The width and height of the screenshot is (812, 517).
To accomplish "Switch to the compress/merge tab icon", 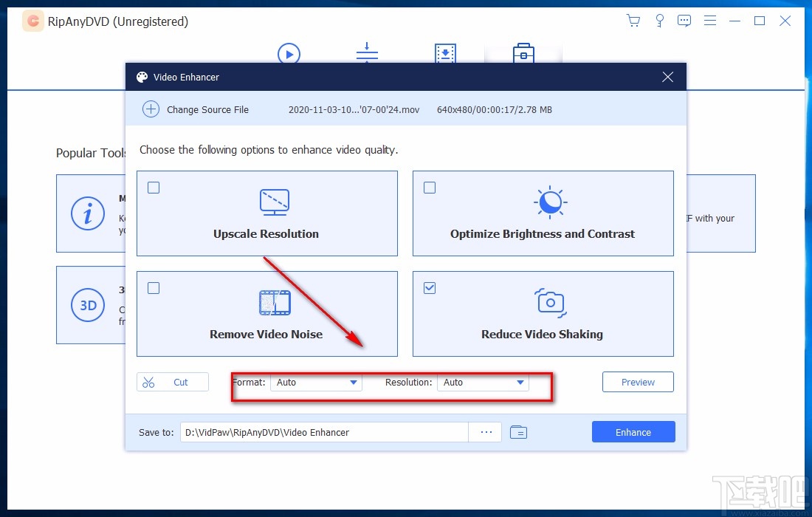I will [x=367, y=52].
